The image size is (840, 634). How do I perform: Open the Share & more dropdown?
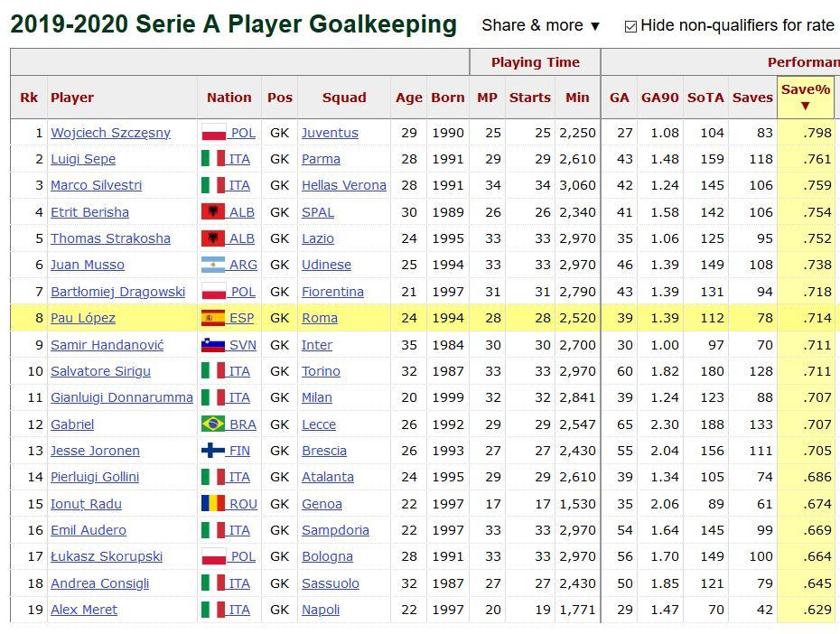click(x=541, y=25)
